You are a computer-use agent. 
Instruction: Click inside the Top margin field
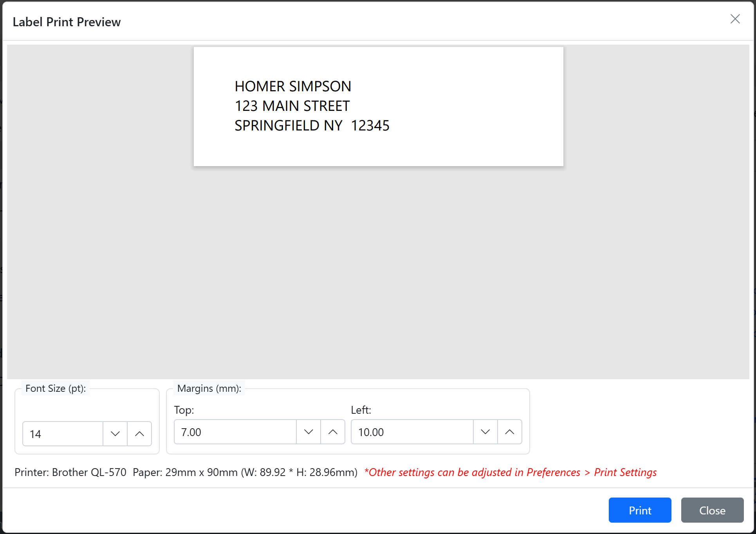coord(235,432)
